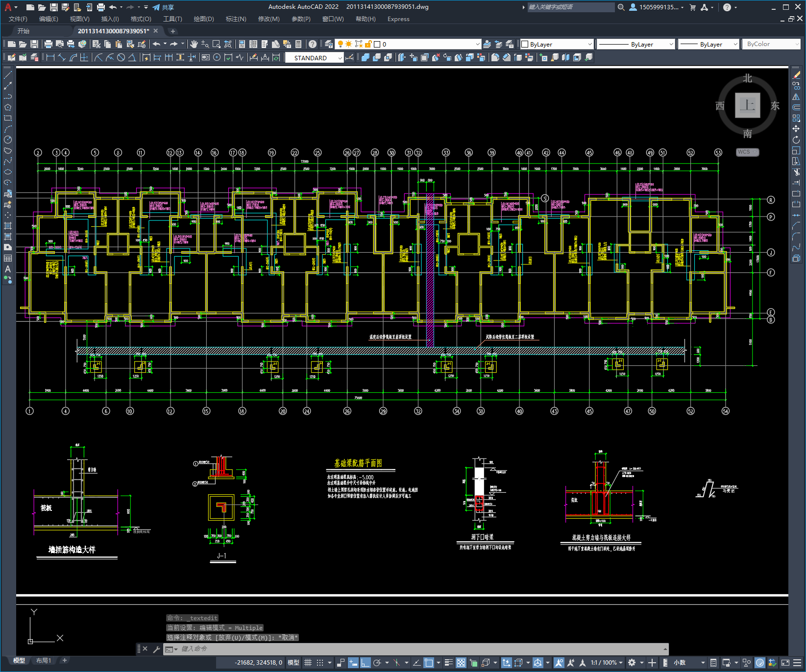Click the Diameter dimension tool
Viewport: 806px width, 672px height.
[x=121, y=57]
